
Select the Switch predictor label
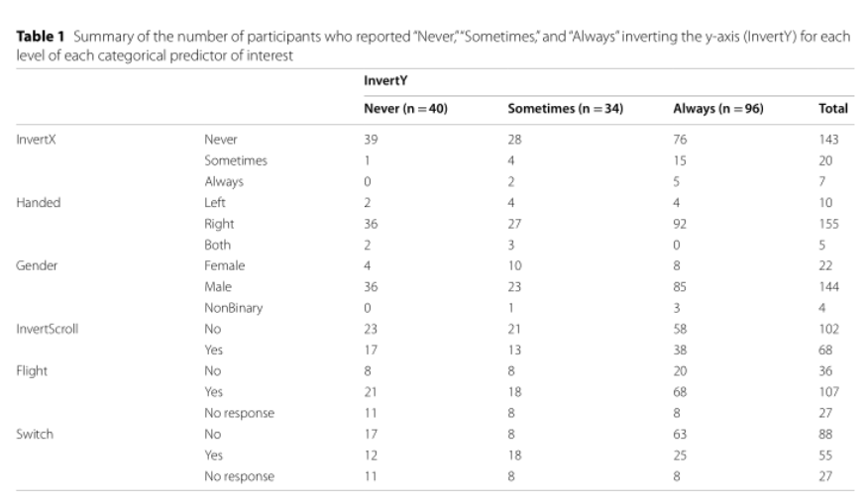coord(35,434)
